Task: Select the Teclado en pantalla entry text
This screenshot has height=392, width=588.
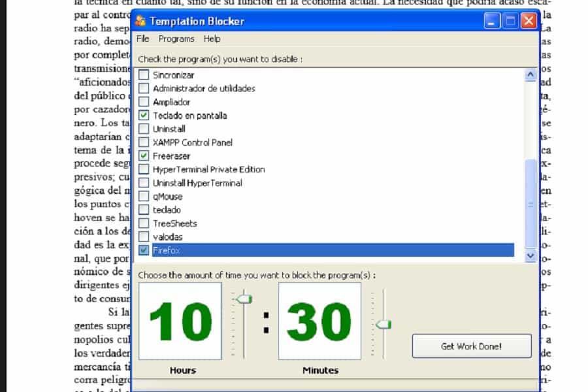Action: coord(189,116)
